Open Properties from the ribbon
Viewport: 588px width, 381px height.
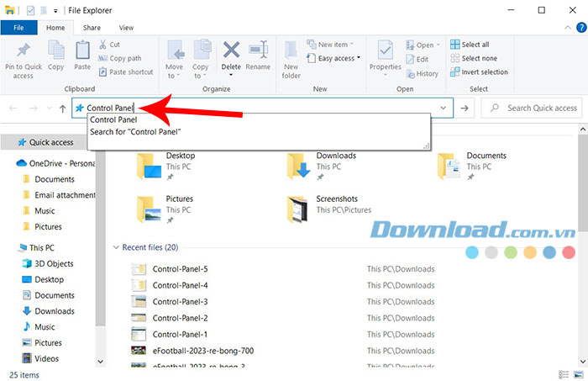pyautogui.click(x=386, y=52)
